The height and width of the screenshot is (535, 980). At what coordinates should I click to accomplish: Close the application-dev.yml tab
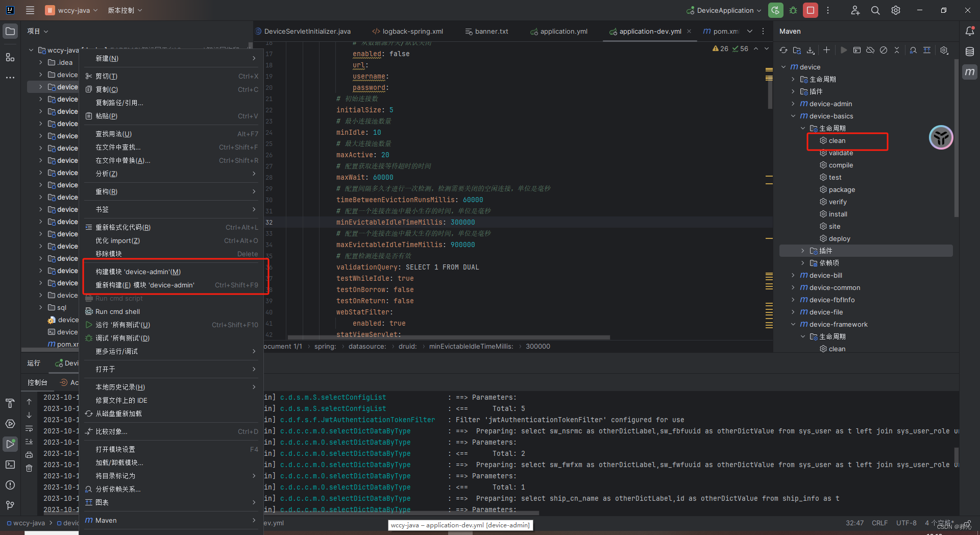[x=689, y=31]
